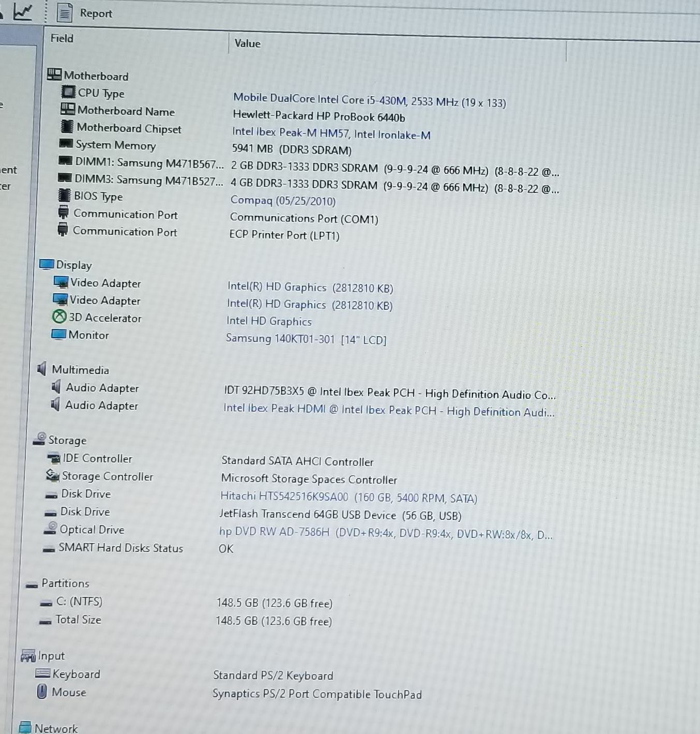The height and width of the screenshot is (734, 700).
Task: Click the disk icon of the JetFlash drive row
Action: point(50,513)
